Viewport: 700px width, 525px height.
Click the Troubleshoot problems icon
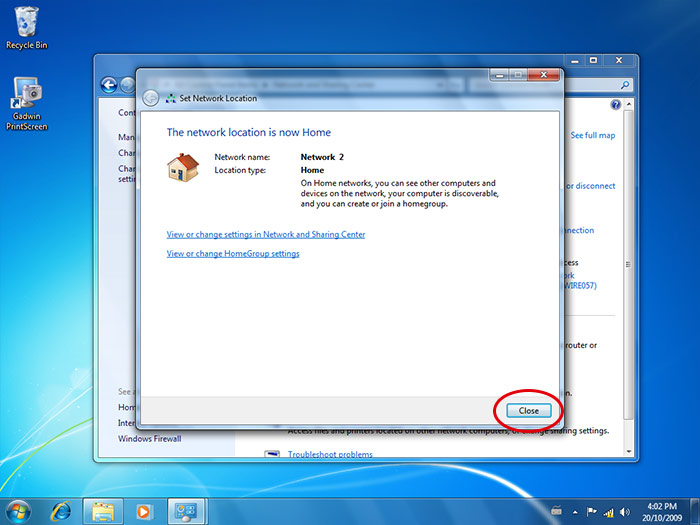(x=272, y=454)
